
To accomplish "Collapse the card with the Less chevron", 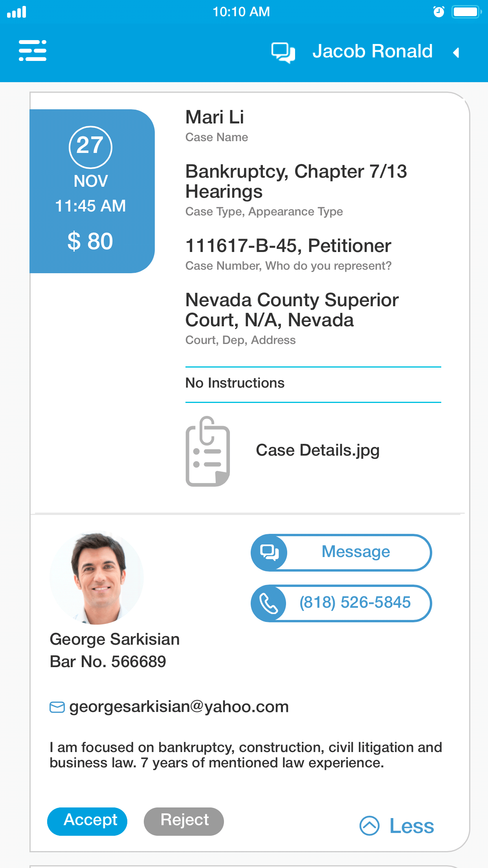I will point(369,826).
